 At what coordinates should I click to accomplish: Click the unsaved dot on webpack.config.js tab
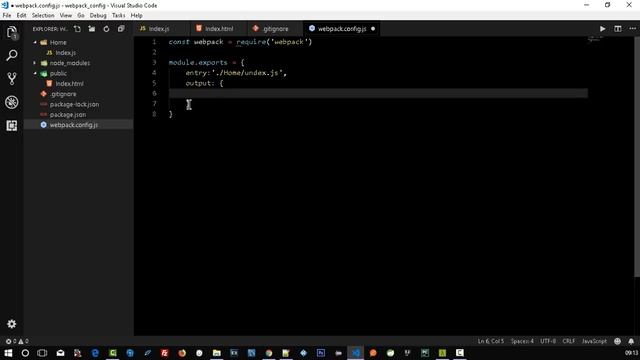pyautogui.click(x=373, y=29)
